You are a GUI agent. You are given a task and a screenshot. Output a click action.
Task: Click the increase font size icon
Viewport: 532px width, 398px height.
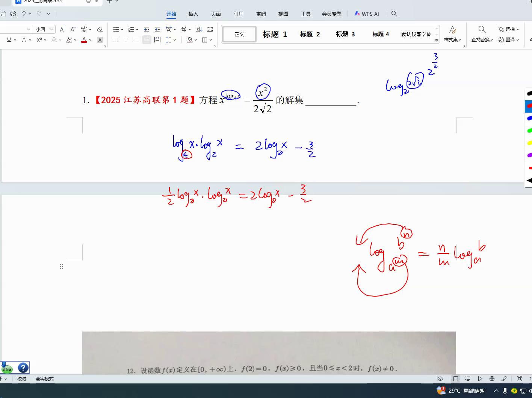click(x=63, y=29)
